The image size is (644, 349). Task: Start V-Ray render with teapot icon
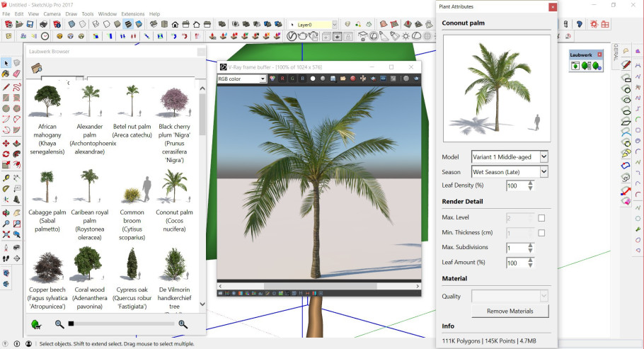point(302,36)
